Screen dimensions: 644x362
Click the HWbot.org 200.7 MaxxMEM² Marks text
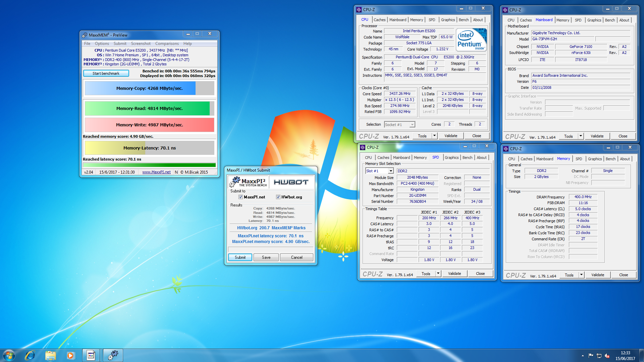(x=271, y=228)
